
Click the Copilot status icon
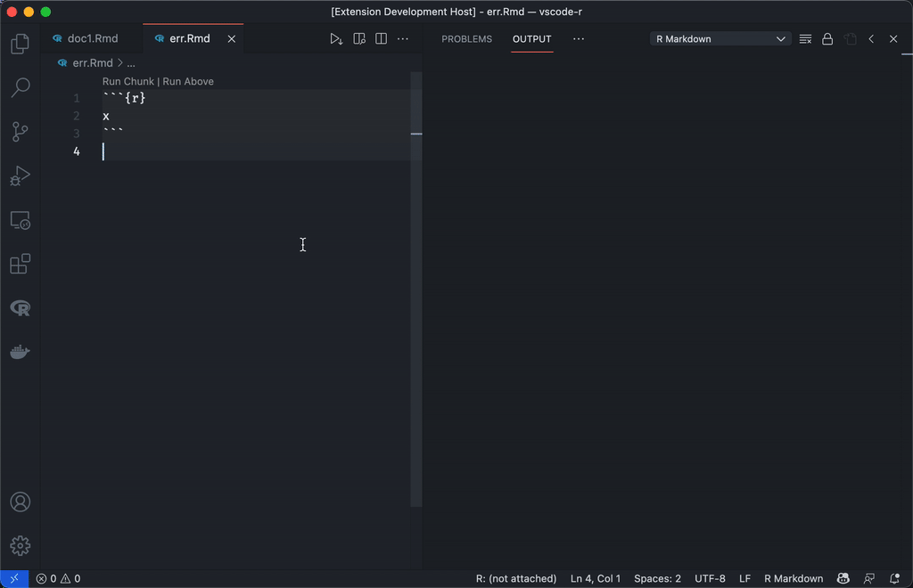[x=843, y=579]
